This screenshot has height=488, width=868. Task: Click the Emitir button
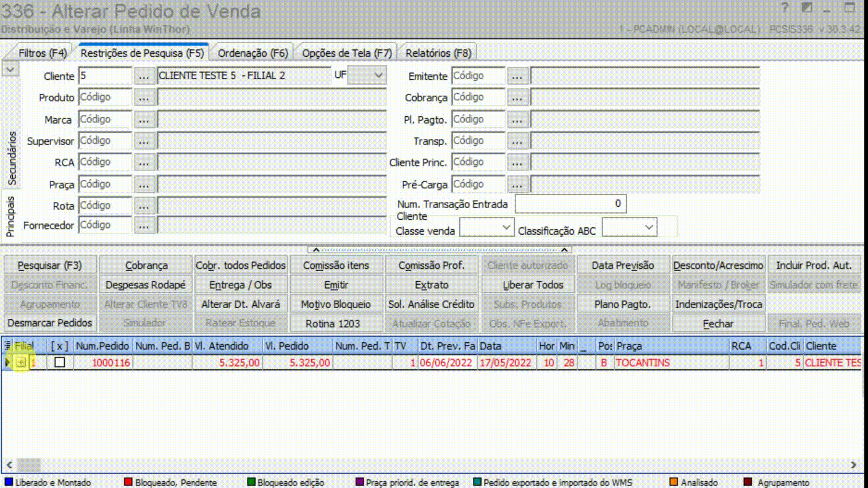pyautogui.click(x=336, y=285)
